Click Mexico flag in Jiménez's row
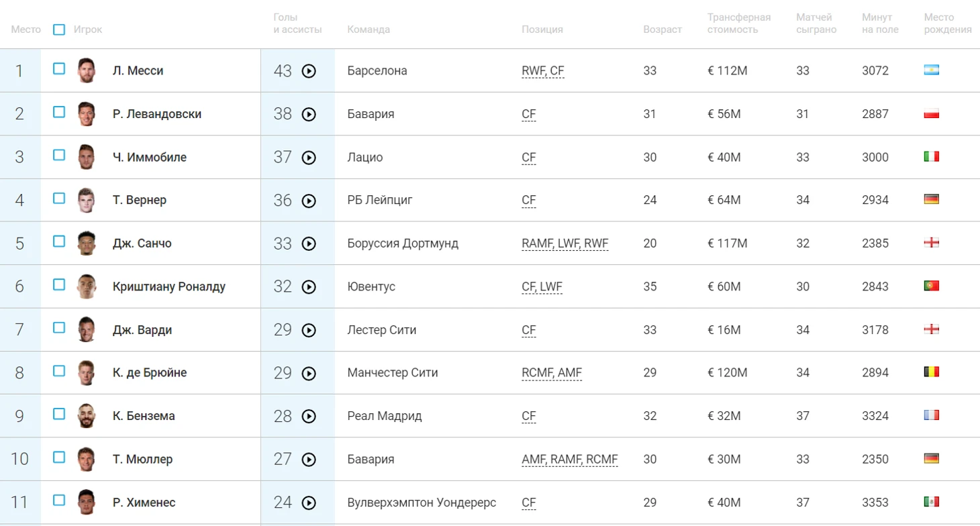Image resolution: width=980 pixels, height=526 pixels. click(931, 502)
